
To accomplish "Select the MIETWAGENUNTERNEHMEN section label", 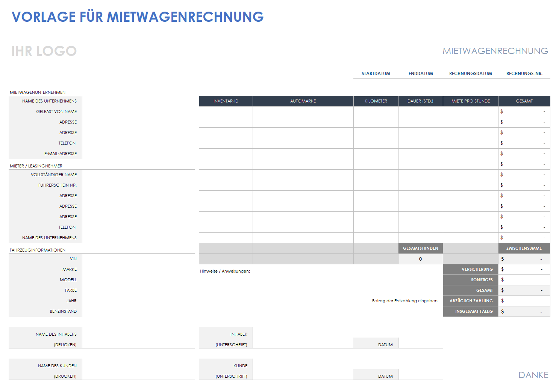I will (38, 92).
